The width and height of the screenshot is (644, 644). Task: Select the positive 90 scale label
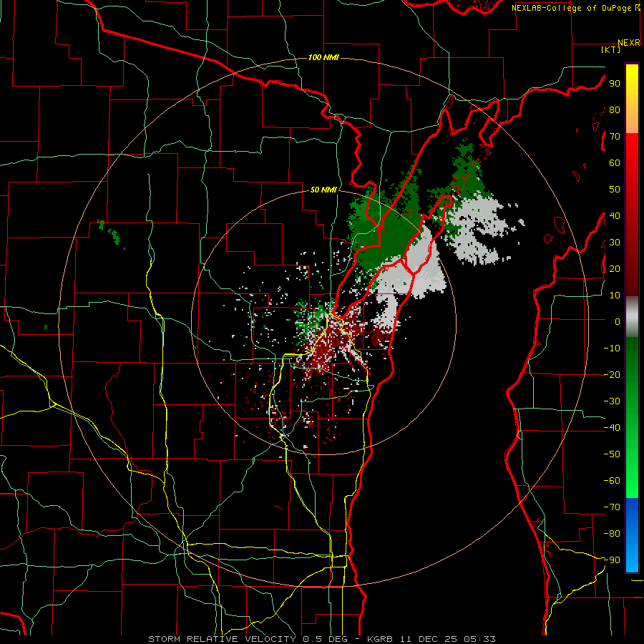coord(615,84)
